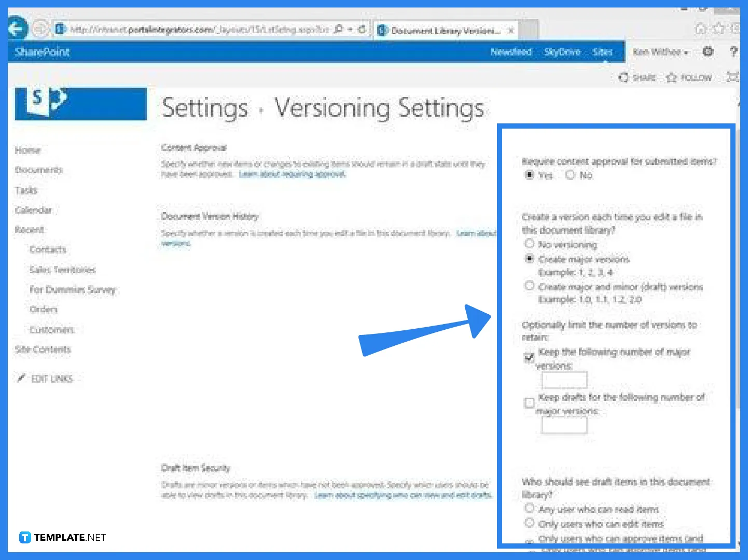This screenshot has width=748, height=560.
Task: Click Newsfeed in the top navigation
Action: tap(511, 52)
